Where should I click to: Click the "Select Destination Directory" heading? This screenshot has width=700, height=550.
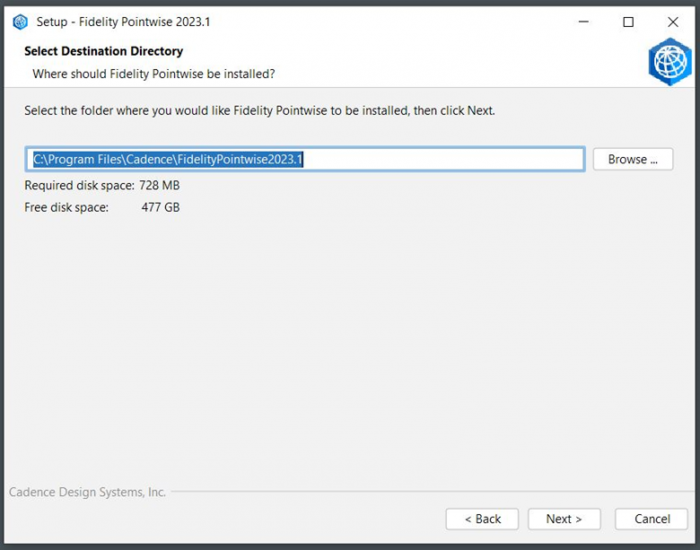(x=104, y=51)
